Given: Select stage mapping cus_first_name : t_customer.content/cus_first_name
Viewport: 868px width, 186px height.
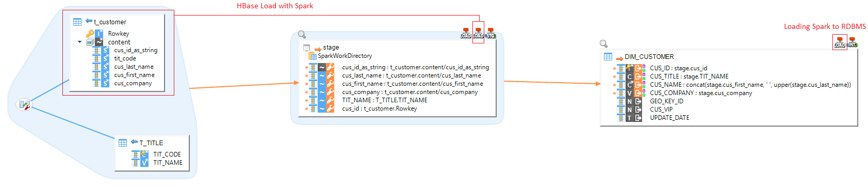Looking at the screenshot, I should [413, 84].
